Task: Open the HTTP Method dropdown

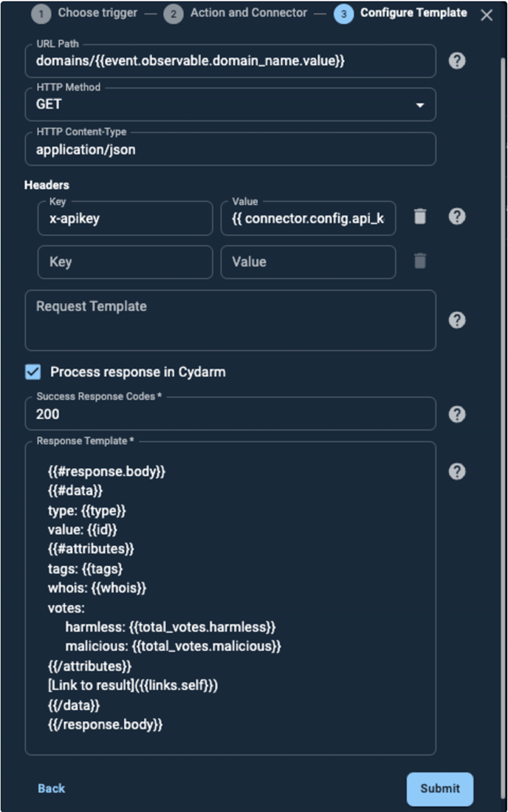Action: coord(230,105)
